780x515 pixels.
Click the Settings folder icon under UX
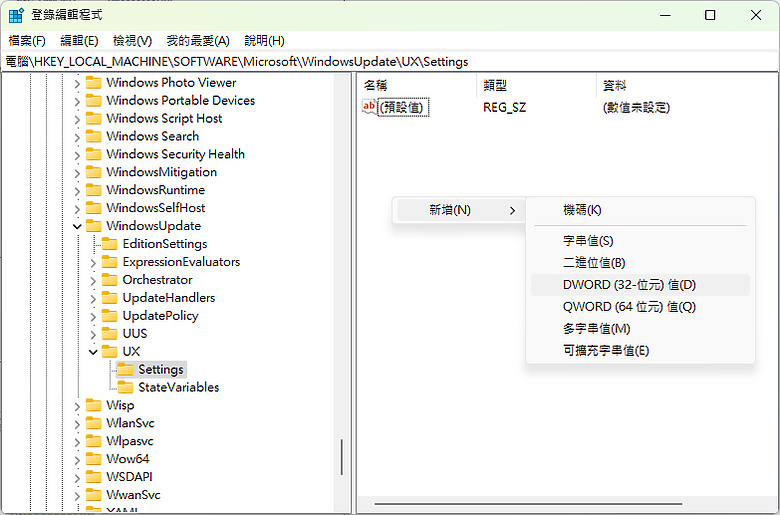[x=125, y=369]
